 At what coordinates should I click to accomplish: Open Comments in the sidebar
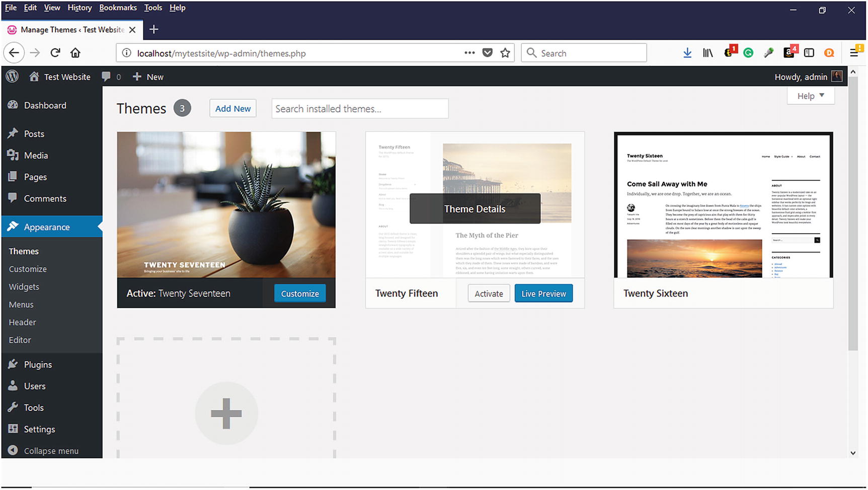[51, 198]
